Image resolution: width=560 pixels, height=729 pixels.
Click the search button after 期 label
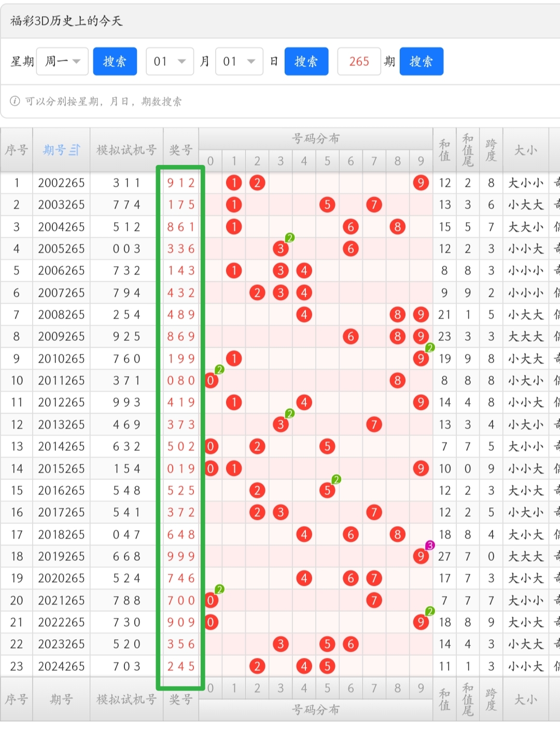coord(421,61)
